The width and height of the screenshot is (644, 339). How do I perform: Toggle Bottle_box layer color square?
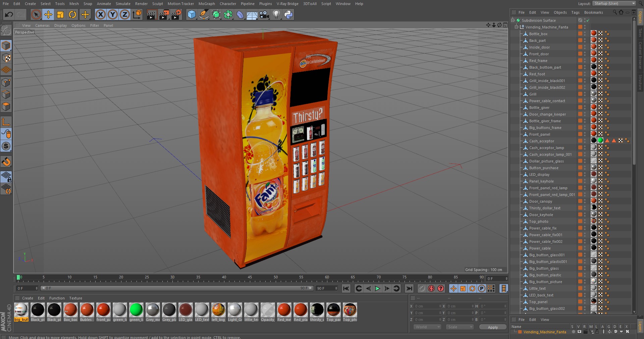580,33
